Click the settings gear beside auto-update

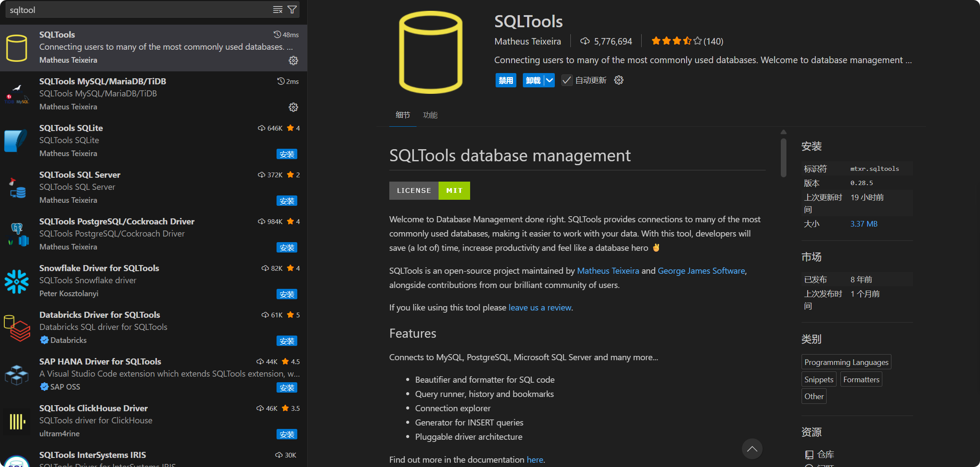[618, 80]
